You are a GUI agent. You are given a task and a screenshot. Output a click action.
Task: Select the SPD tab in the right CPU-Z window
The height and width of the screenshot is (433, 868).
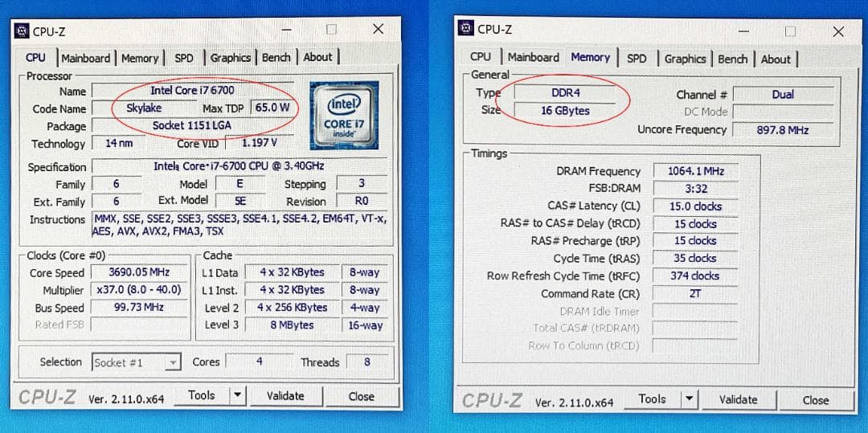637,59
